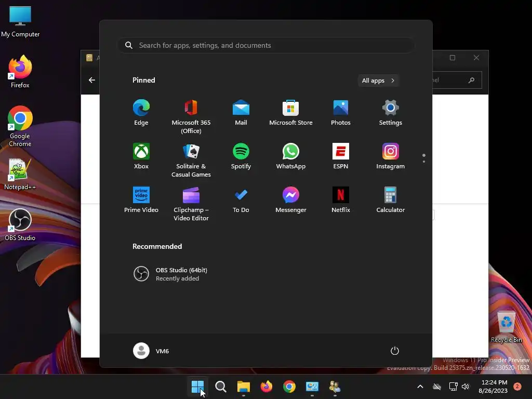Screen dimensions: 532x399
Task: Expand the hidden system tray icons
Action: [420, 387]
